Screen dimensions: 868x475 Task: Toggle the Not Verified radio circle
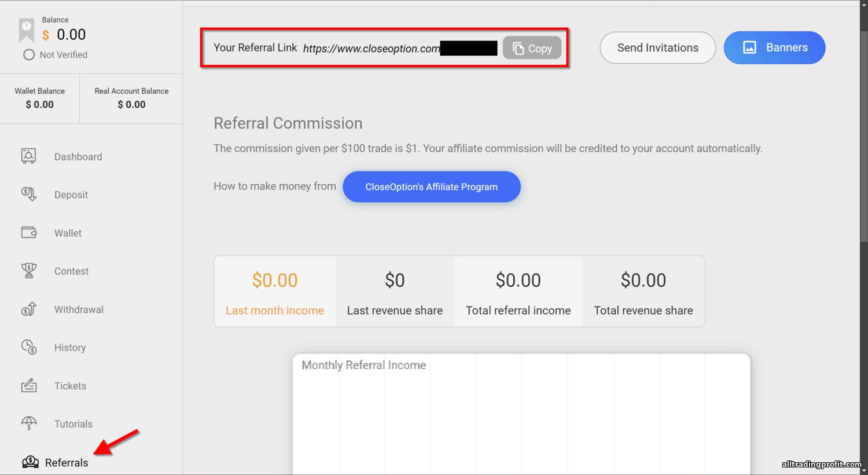click(x=29, y=54)
